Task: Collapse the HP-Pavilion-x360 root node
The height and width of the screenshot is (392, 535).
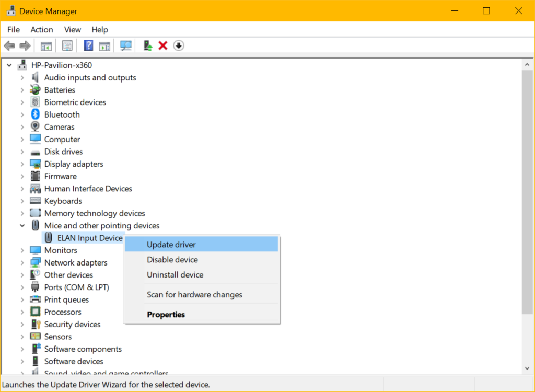Action: (9, 65)
